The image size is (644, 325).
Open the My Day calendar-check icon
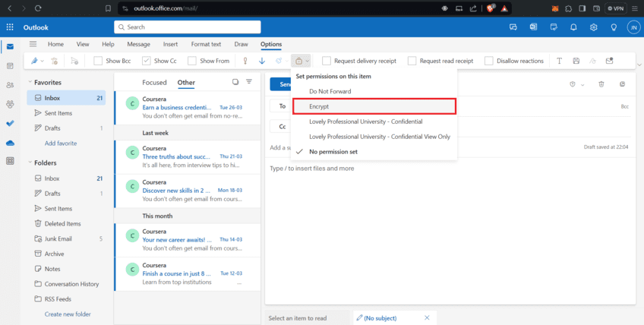pos(554,27)
